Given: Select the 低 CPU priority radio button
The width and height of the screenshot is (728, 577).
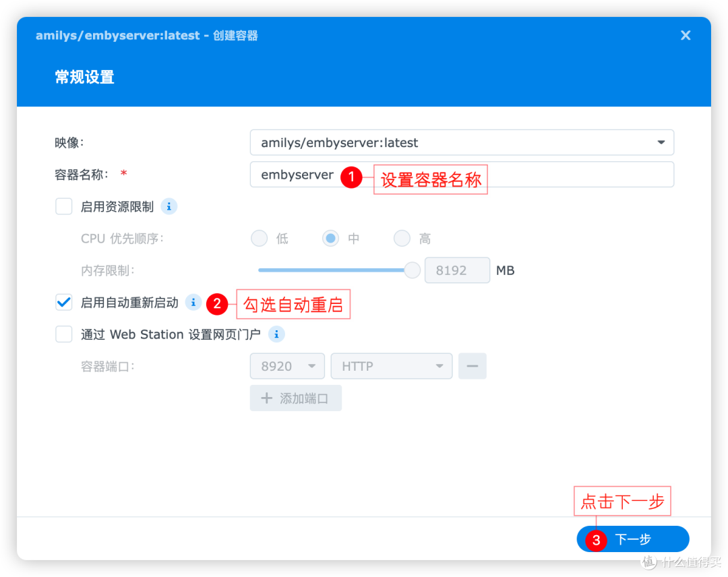Looking at the screenshot, I should [259, 238].
